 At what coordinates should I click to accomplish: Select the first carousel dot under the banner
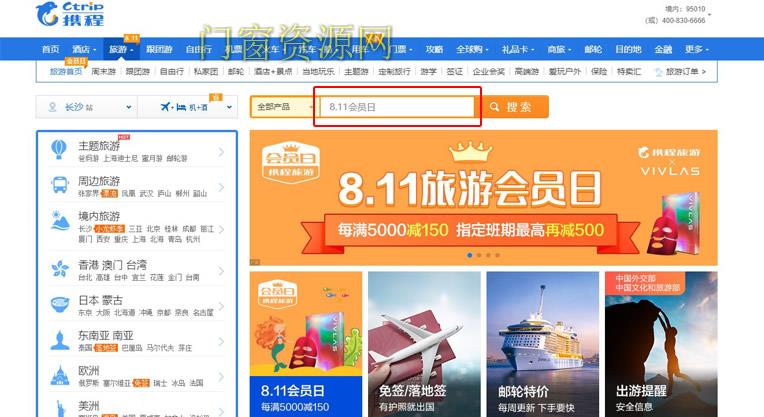tap(470, 255)
